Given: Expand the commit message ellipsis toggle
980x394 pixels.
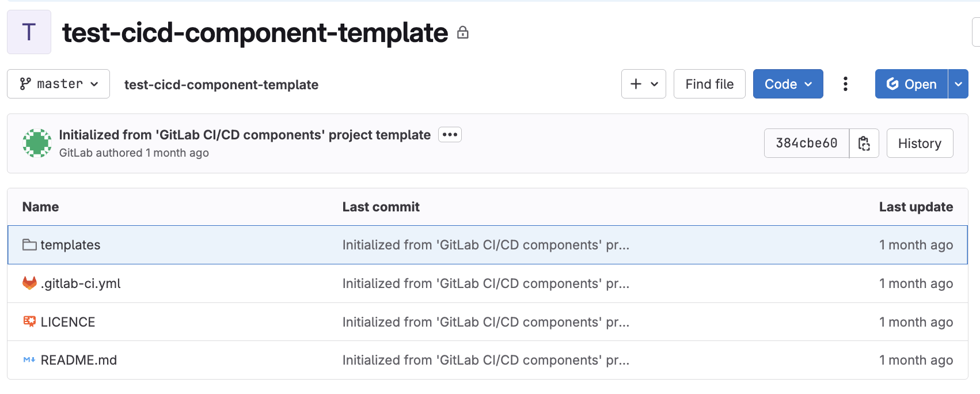Looking at the screenshot, I should (x=450, y=135).
